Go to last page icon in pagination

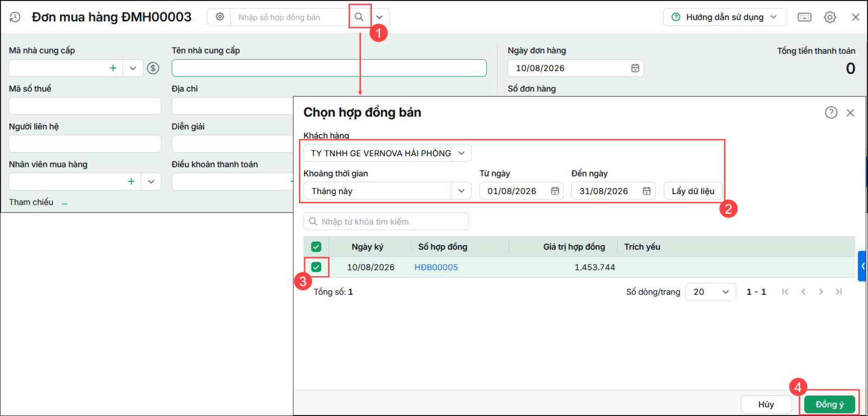coord(839,292)
